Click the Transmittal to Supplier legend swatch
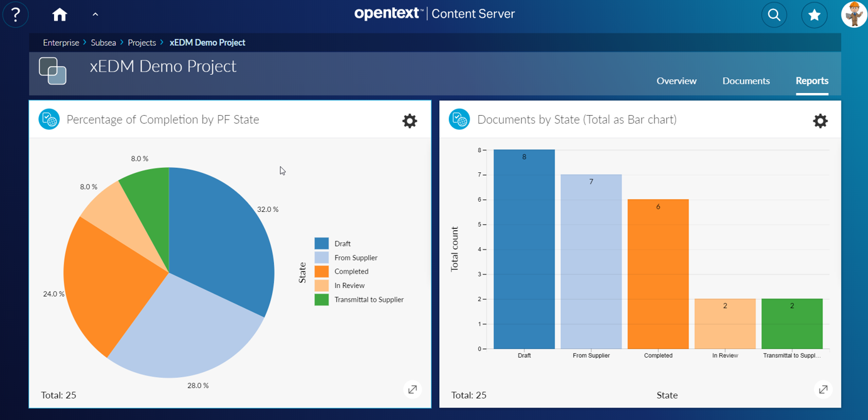This screenshot has height=420, width=868. 322,300
